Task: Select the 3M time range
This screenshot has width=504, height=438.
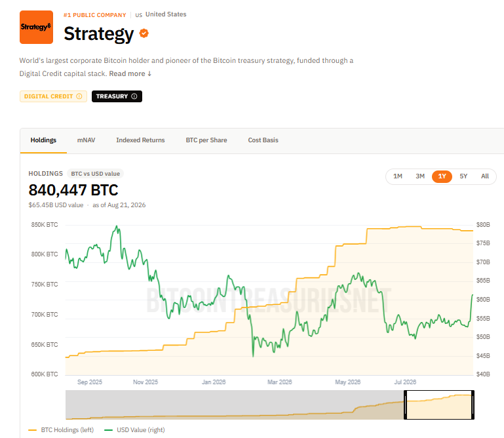Action: coord(420,176)
